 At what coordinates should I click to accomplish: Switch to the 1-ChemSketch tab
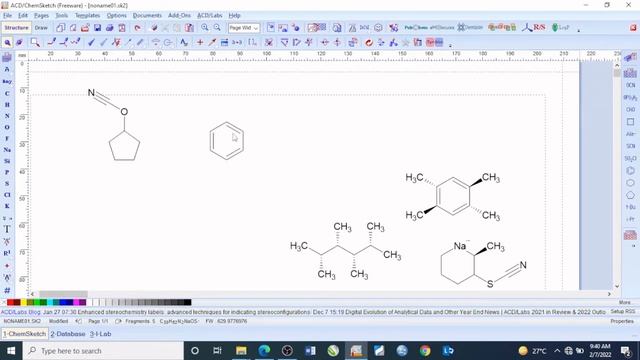24,334
